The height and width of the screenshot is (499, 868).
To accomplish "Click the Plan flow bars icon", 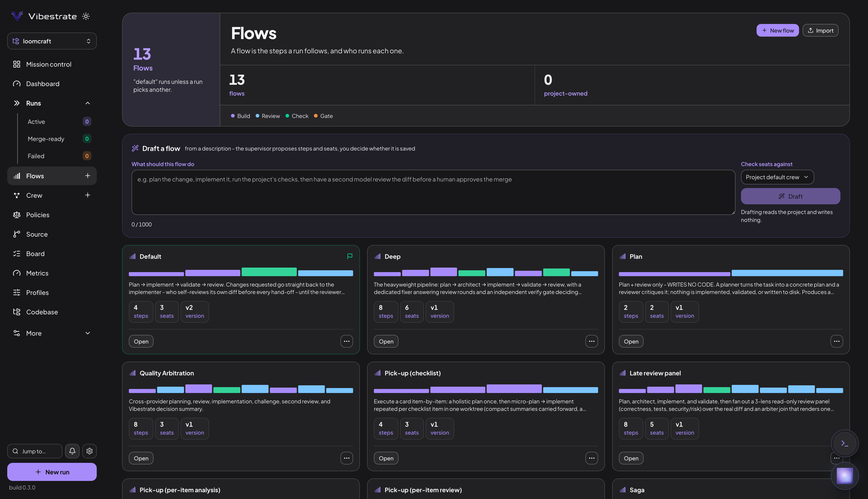I will tap(623, 256).
